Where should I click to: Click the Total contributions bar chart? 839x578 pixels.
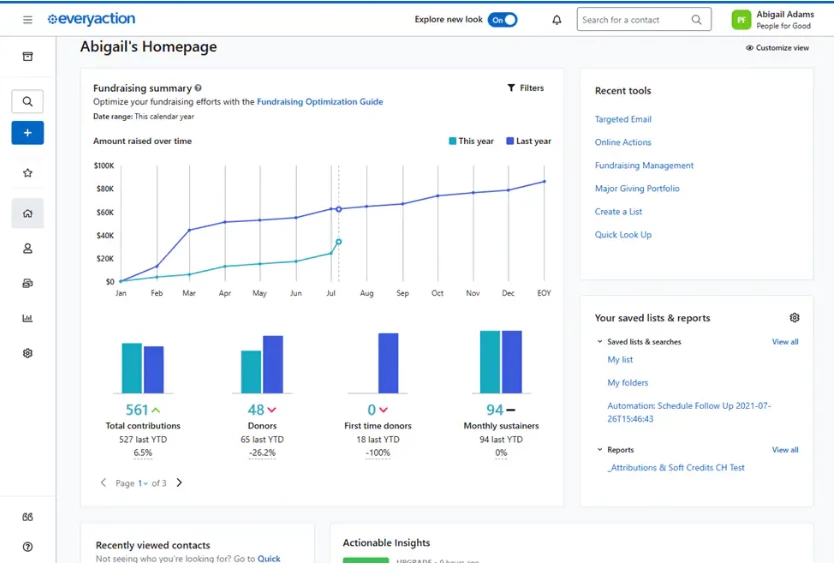[x=143, y=368]
